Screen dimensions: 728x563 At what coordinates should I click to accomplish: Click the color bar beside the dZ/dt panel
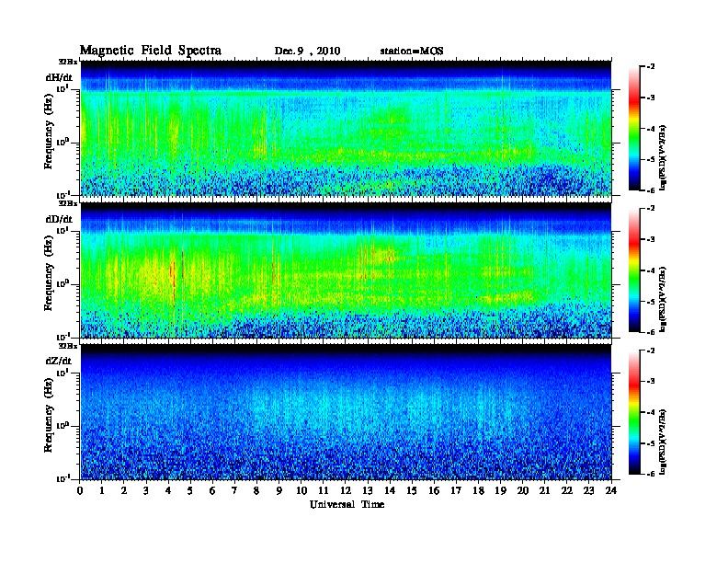(634, 412)
